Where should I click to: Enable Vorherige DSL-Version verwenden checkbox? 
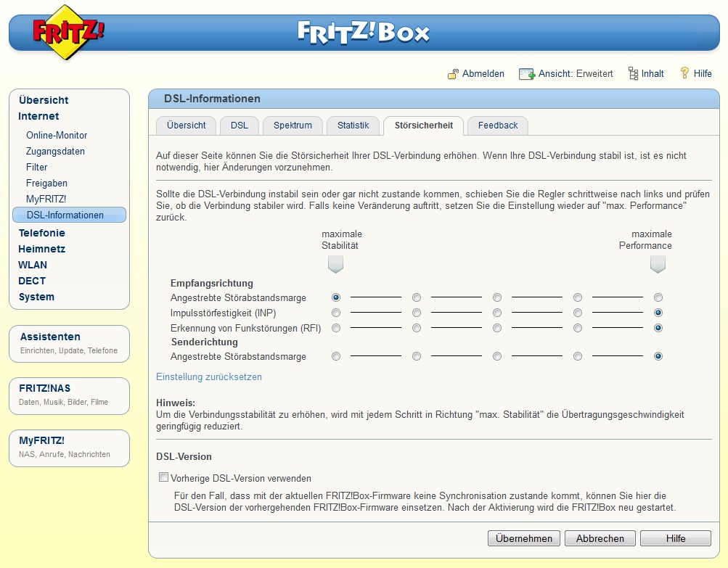point(163,477)
